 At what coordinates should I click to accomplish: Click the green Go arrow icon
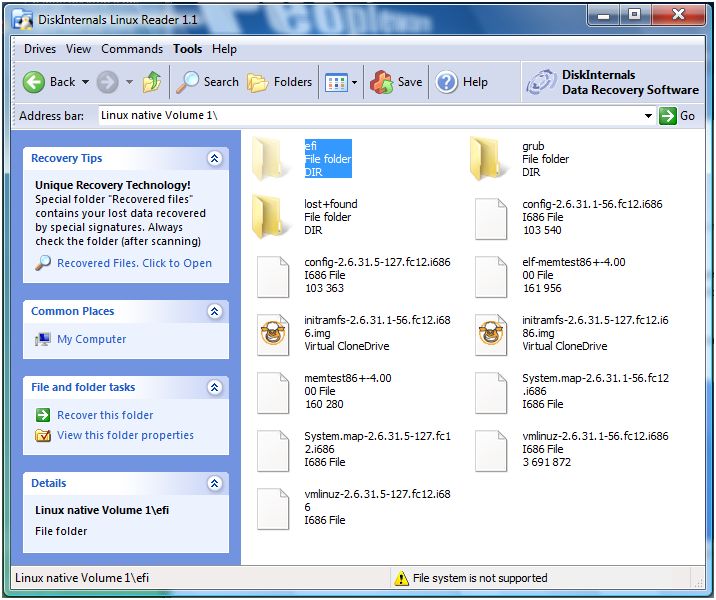point(667,116)
